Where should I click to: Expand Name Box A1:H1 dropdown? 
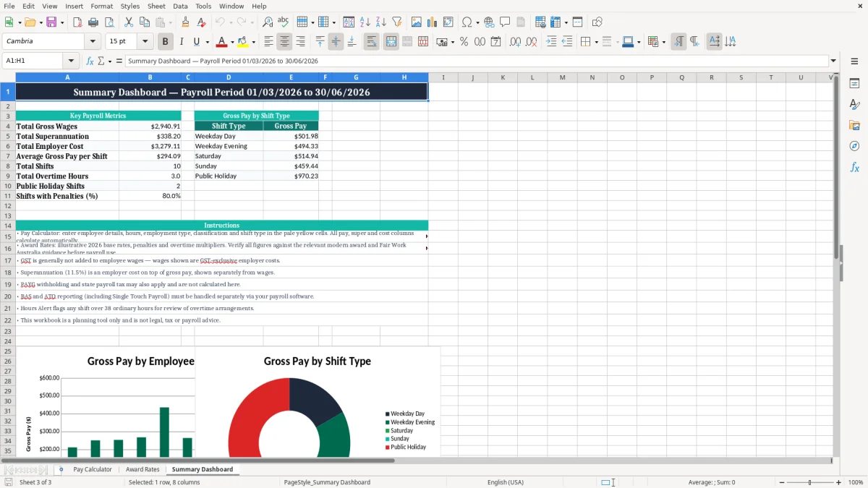(71, 61)
